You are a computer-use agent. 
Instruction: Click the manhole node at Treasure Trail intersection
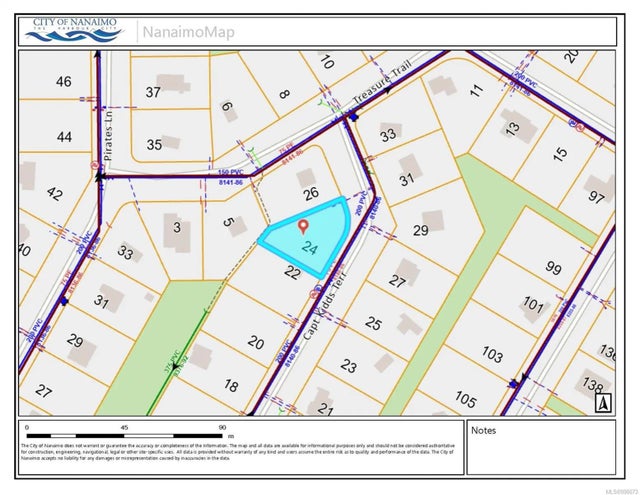click(x=351, y=118)
